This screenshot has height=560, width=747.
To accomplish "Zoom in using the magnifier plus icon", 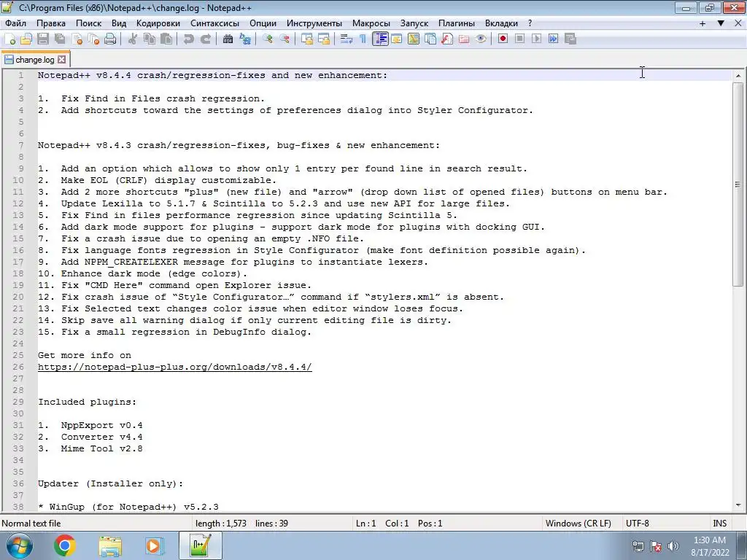I will 267,39.
